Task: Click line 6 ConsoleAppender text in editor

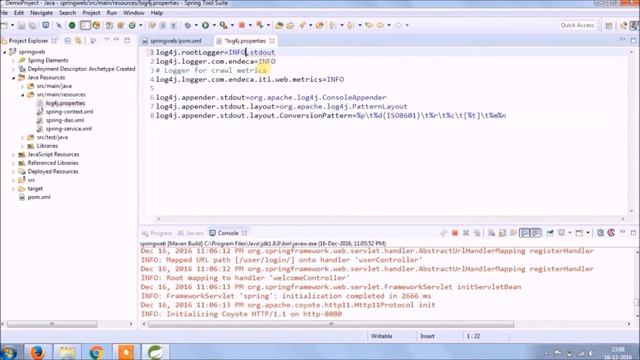Action: pos(353,98)
